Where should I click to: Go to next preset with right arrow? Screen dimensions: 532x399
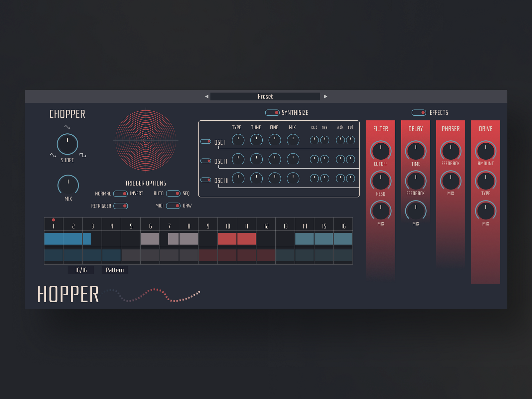coord(326,96)
